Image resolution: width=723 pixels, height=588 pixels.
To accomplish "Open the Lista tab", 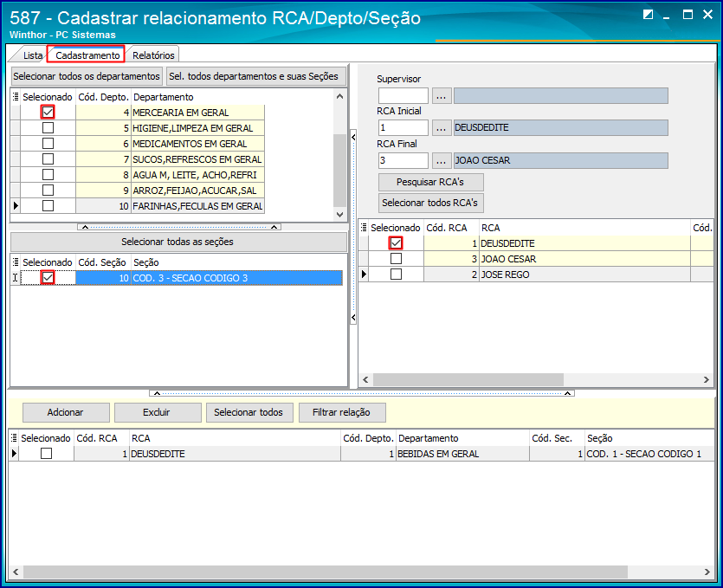I will [x=32, y=55].
